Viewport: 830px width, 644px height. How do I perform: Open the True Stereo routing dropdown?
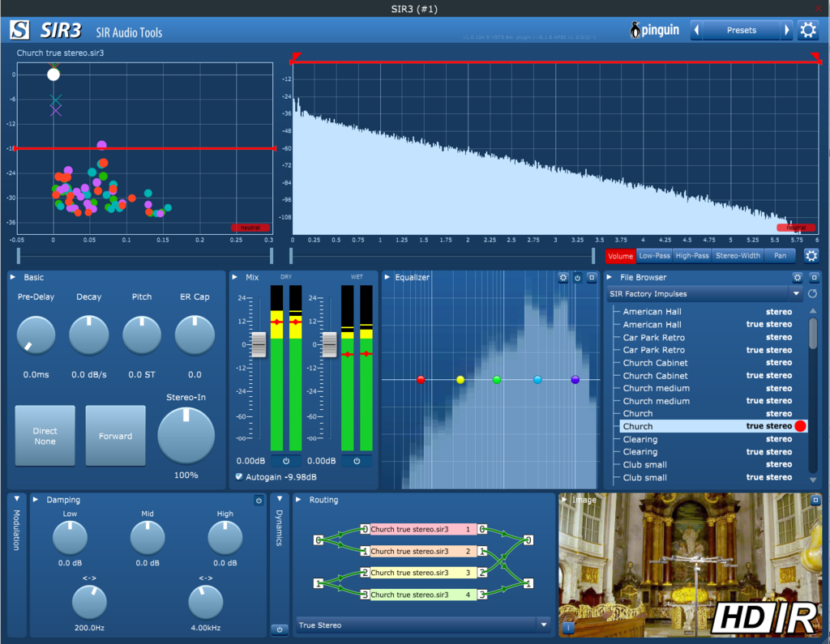(423, 625)
